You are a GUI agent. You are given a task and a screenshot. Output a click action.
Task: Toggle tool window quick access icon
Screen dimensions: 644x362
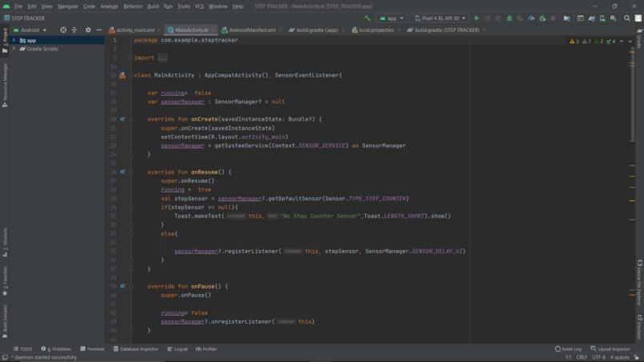[5, 357]
